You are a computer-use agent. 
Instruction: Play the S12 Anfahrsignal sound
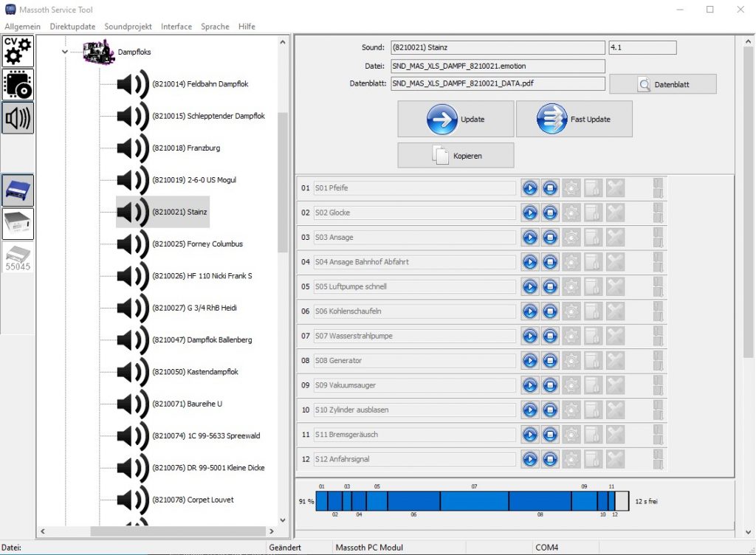530,459
